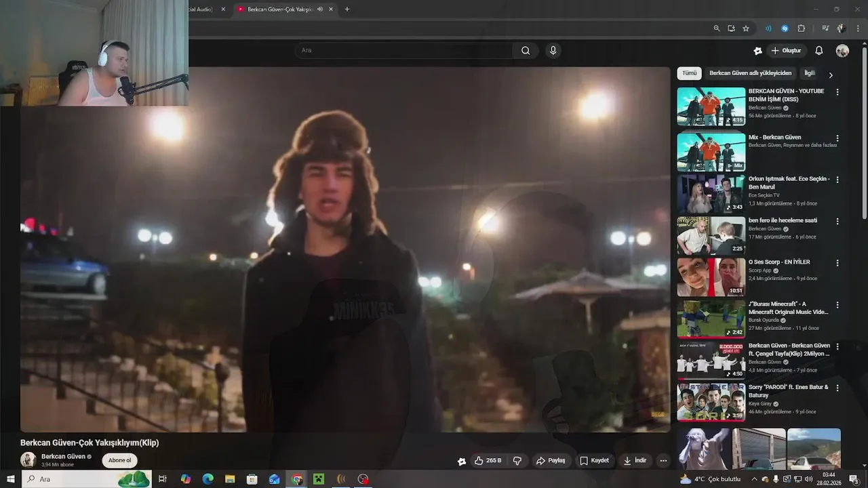Click the cast/install icon in the address bar
The image size is (868, 488).
(731, 28)
